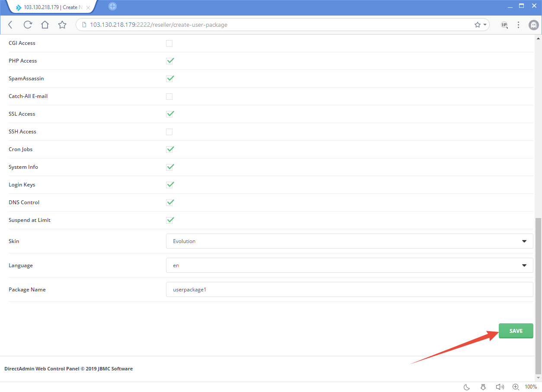
Task: Open new tab with plus icon
Action: (112, 6)
